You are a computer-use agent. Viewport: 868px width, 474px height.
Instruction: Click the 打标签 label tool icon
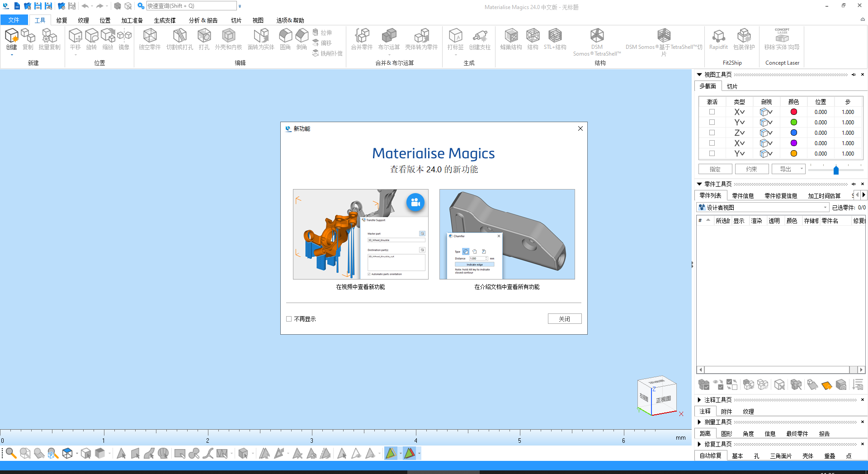click(x=455, y=36)
